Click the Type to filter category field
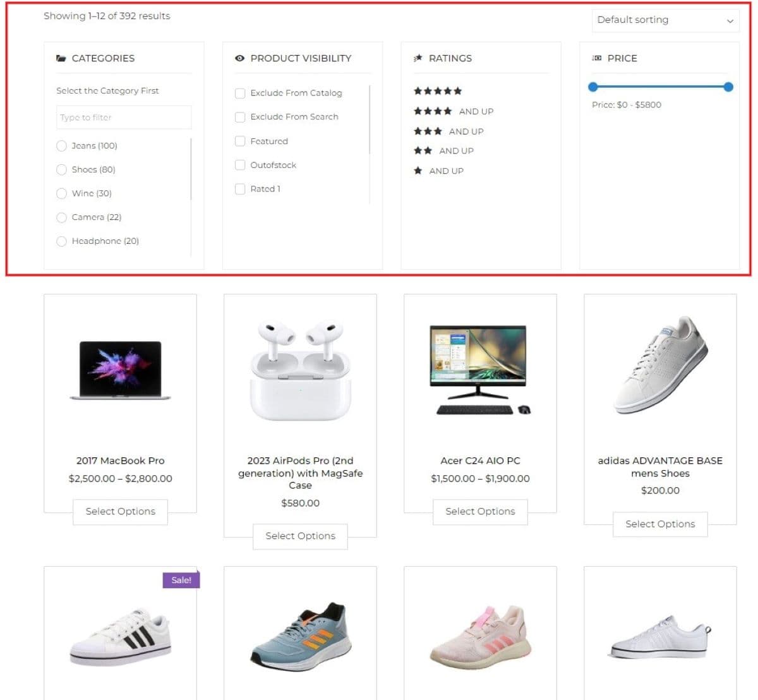Image resolution: width=758 pixels, height=700 pixels. 124,118
